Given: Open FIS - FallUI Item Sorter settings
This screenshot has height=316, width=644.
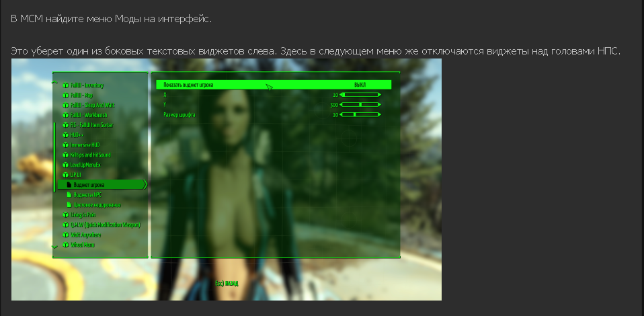Looking at the screenshot, I should [91, 125].
